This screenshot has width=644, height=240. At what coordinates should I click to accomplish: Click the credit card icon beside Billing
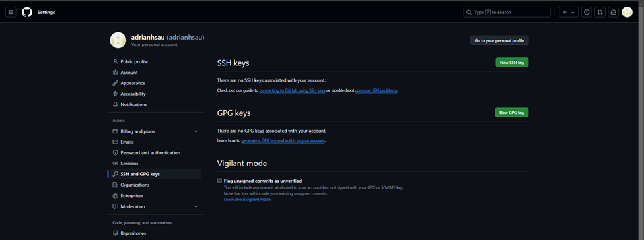(116, 131)
